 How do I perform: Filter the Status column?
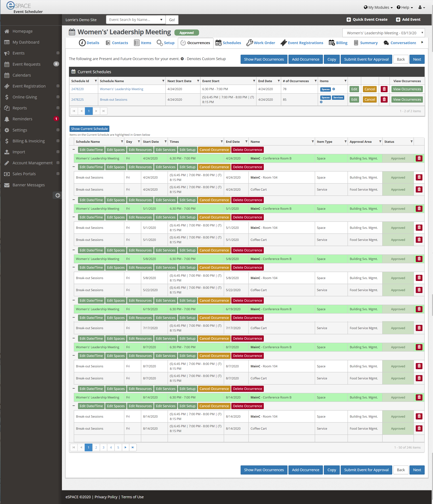coord(412,141)
